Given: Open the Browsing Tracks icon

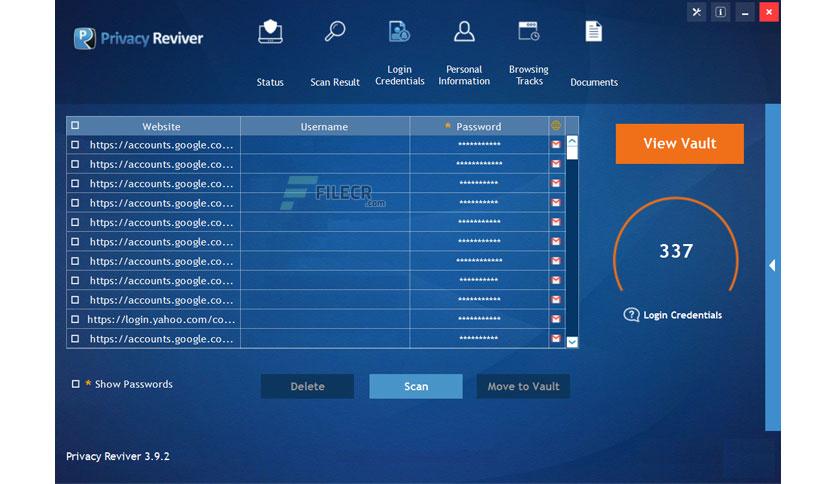Looking at the screenshot, I should coord(528,31).
